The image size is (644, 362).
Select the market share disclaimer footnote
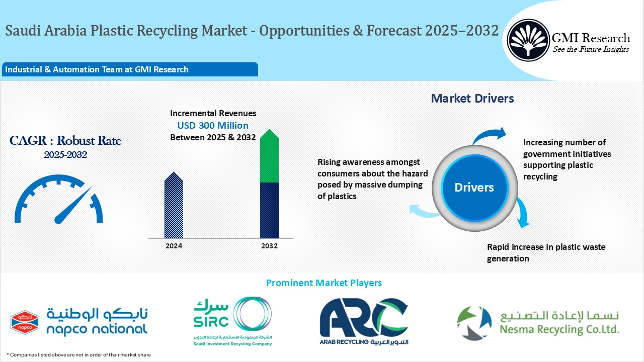(x=78, y=354)
